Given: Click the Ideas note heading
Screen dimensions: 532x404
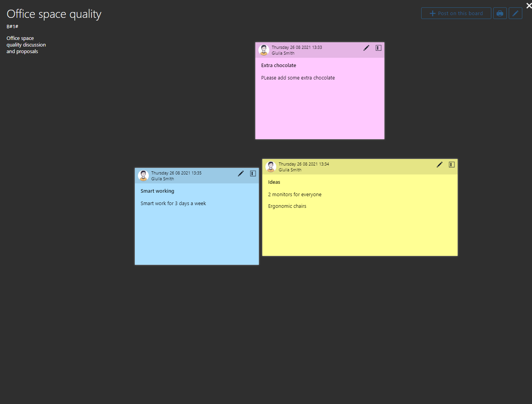Looking at the screenshot, I should click(274, 182).
